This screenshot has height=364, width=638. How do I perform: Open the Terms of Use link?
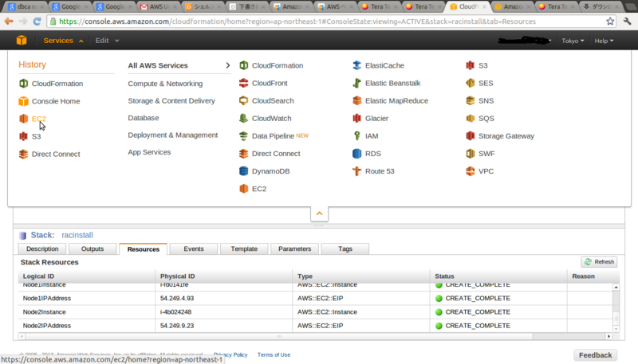pyautogui.click(x=274, y=354)
